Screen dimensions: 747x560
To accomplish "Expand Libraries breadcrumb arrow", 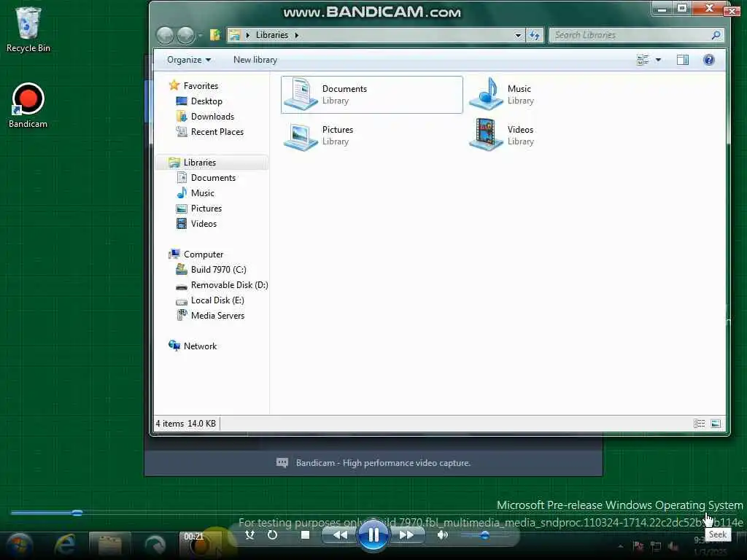I will coord(296,35).
